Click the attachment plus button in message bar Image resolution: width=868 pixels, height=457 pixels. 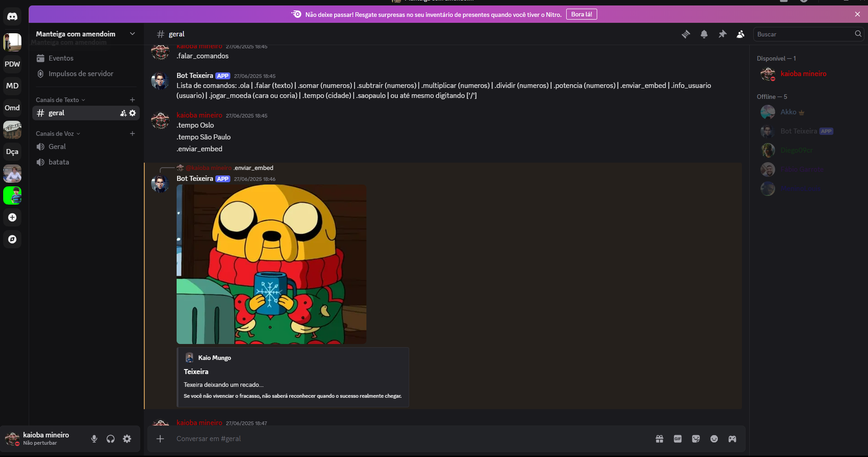(x=160, y=439)
